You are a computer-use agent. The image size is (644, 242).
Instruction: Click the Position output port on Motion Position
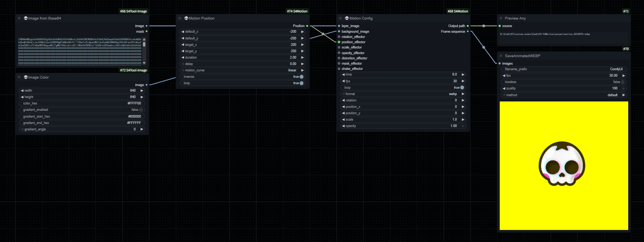(307, 26)
